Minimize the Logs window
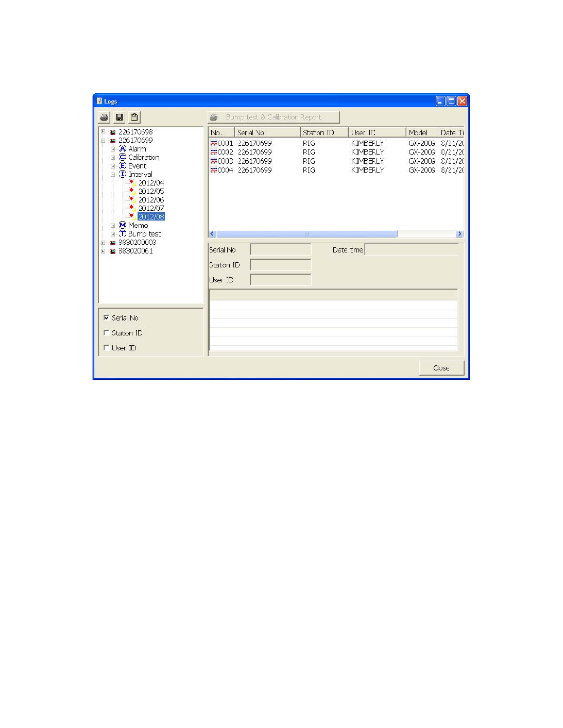The image size is (563, 728). click(441, 101)
